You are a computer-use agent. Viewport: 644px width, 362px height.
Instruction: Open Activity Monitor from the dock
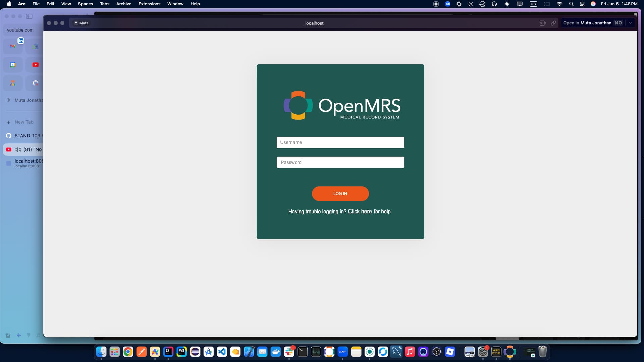click(x=316, y=352)
